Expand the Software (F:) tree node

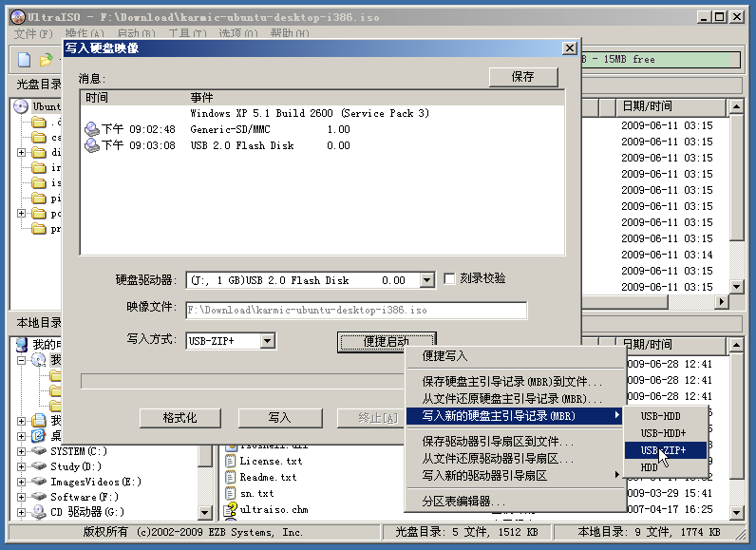click(21, 497)
